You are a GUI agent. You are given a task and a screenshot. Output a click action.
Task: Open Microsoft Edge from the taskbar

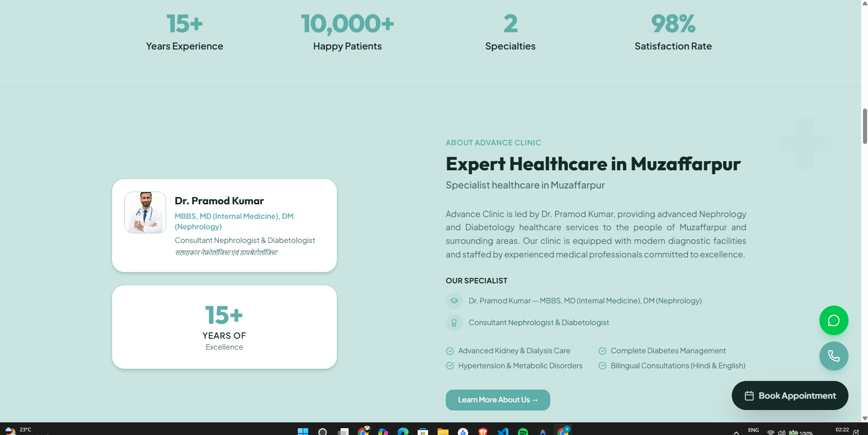click(403, 431)
